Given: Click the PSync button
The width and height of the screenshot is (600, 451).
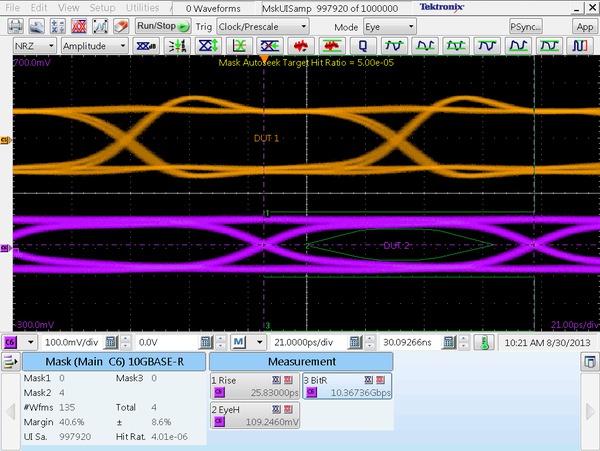Looking at the screenshot, I should click(x=527, y=26).
